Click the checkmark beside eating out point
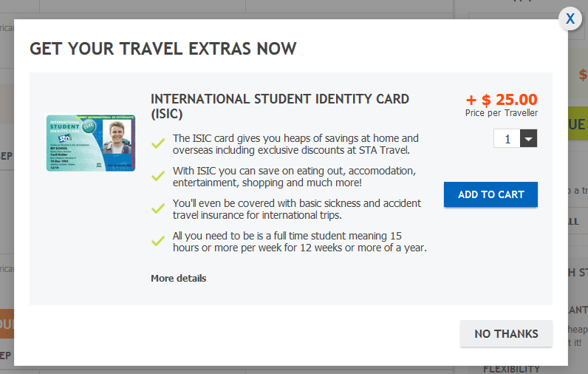588x374 pixels. point(157,175)
